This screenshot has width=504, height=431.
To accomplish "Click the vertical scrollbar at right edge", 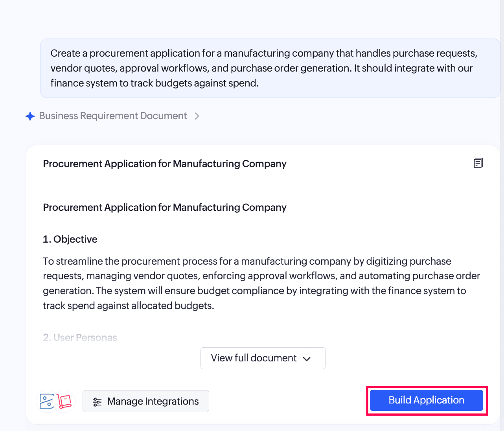I will [x=502, y=215].
